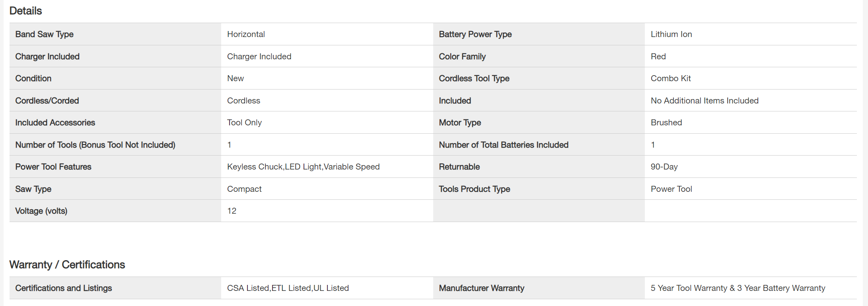868x306 pixels.
Task: Select the Horizontal value cell
Action: [x=246, y=34]
